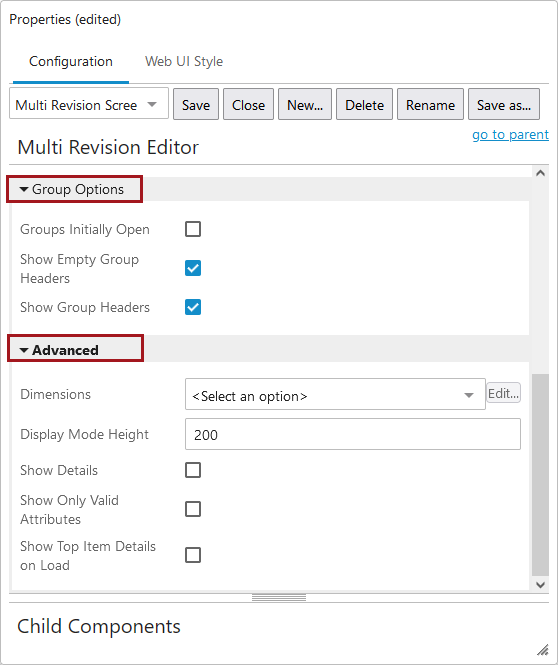Screen dimensions: 558x665
Task: Enable the Show Details checkbox
Action: pos(193,470)
